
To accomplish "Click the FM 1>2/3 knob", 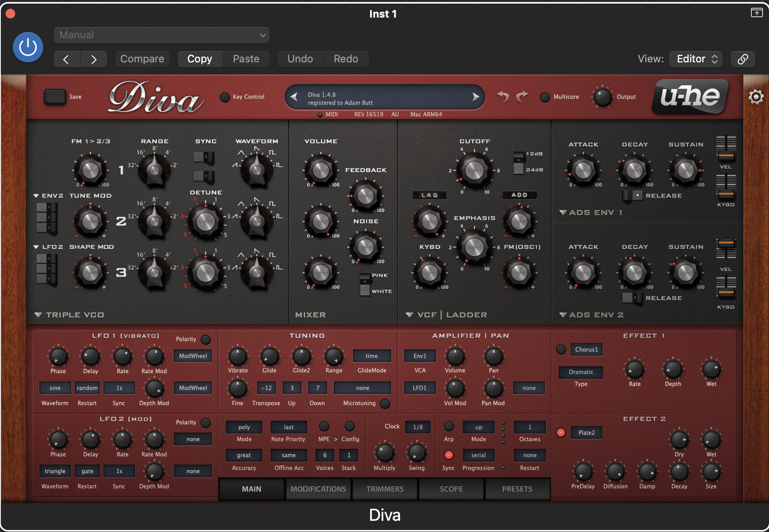I will click(x=90, y=170).
